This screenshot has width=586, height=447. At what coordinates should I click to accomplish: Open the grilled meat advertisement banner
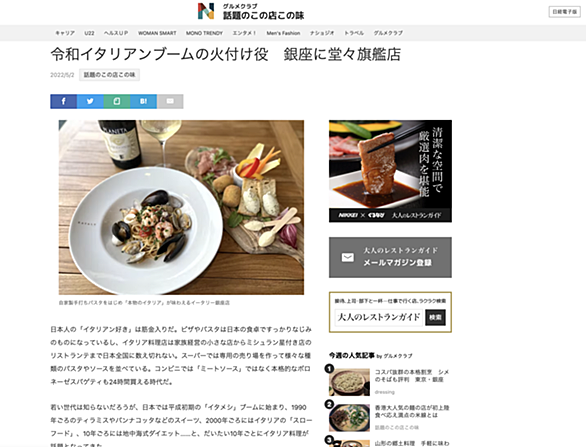(390, 171)
